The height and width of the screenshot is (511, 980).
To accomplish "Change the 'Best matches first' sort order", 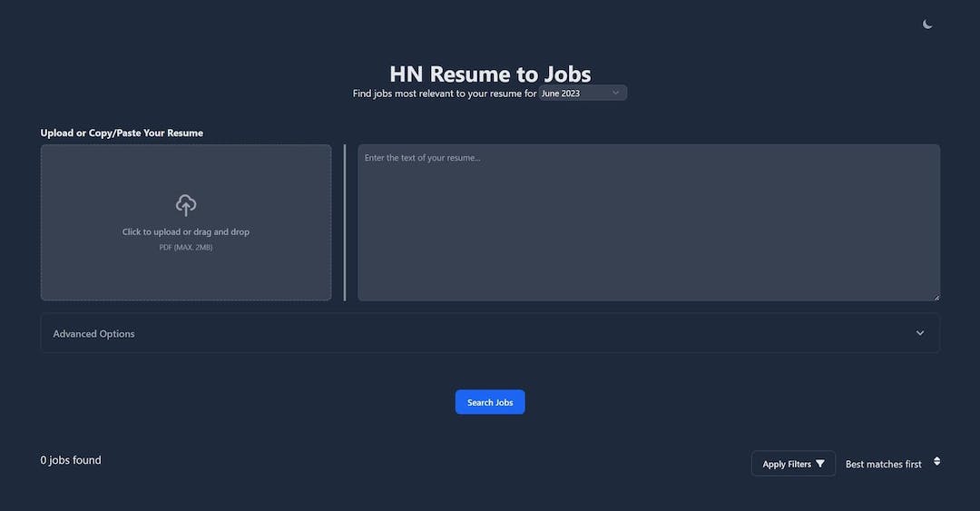I will point(893,464).
